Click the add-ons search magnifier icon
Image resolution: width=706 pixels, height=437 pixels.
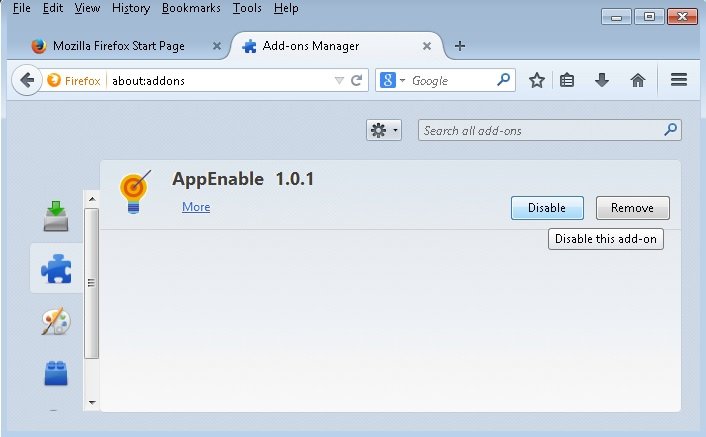click(670, 130)
